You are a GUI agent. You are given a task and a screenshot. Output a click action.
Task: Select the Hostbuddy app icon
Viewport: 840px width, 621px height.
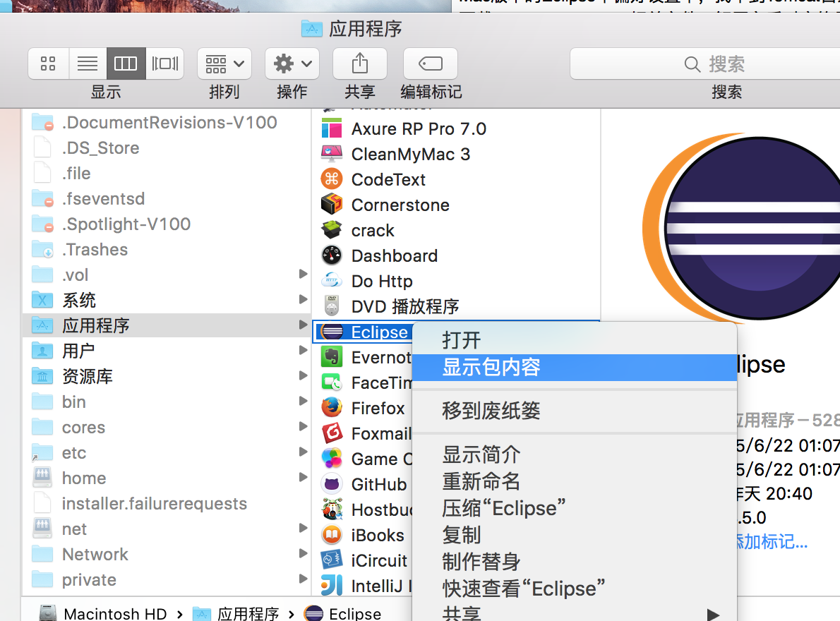tap(332, 510)
